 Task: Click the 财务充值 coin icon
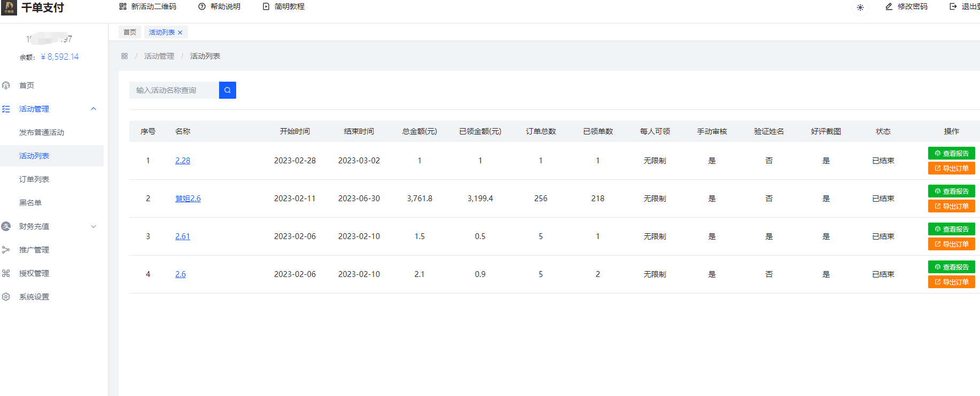(6, 226)
